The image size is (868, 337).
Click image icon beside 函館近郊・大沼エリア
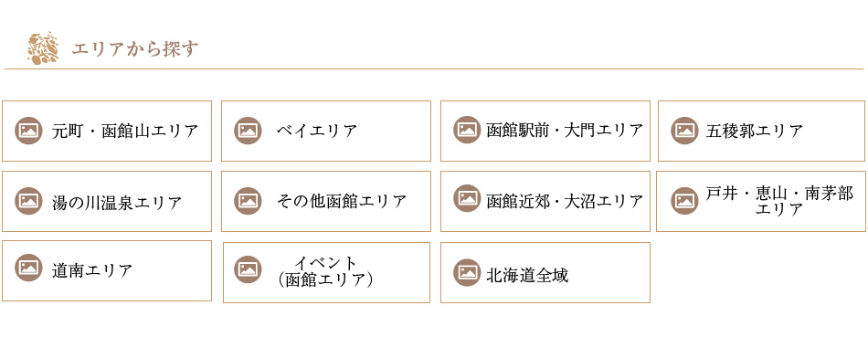click(x=467, y=199)
